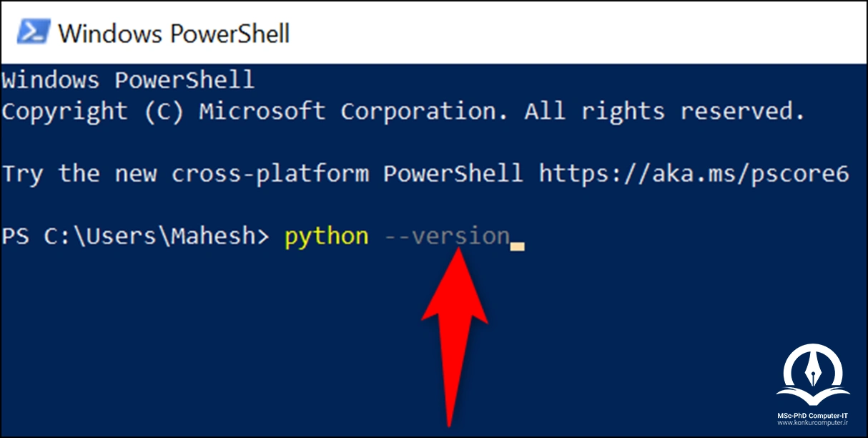Click the first "Windows PowerShell" terminal line
The width and height of the screenshot is (868, 438).
[128, 79]
